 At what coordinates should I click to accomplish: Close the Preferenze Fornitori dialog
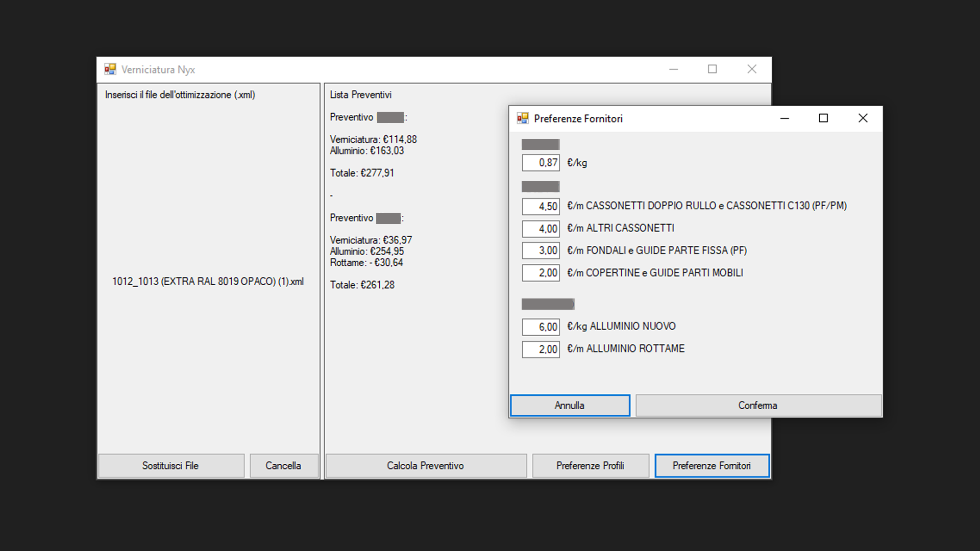point(863,118)
